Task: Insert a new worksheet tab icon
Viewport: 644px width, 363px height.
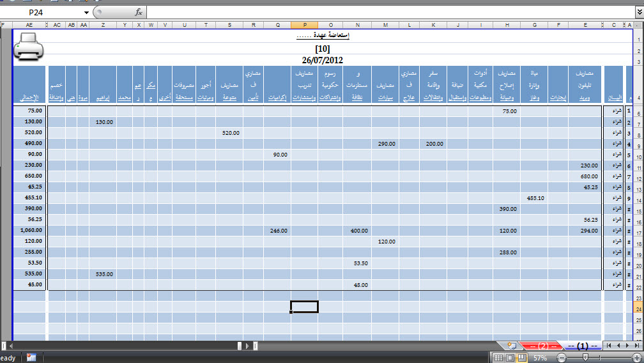Action: pyautogui.click(x=511, y=346)
